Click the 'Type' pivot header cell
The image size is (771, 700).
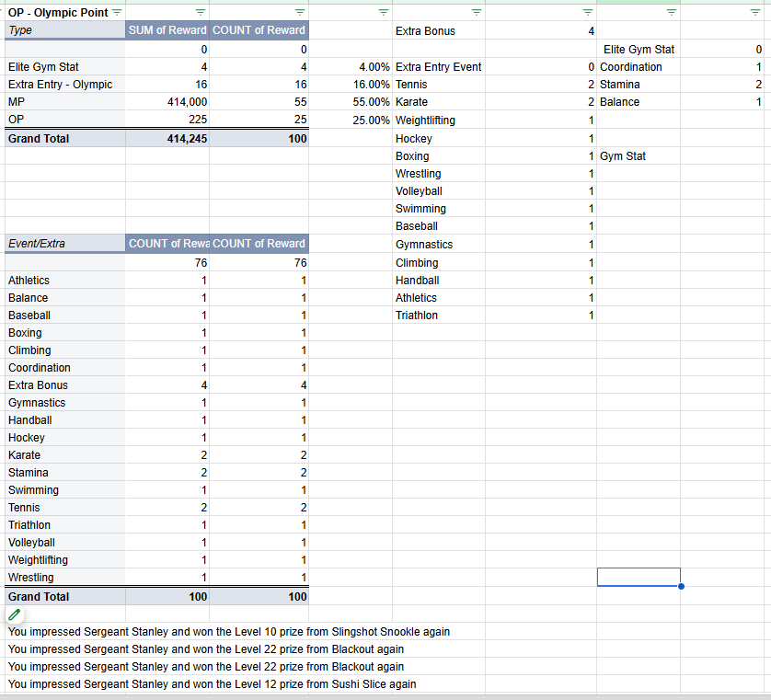[65, 30]
